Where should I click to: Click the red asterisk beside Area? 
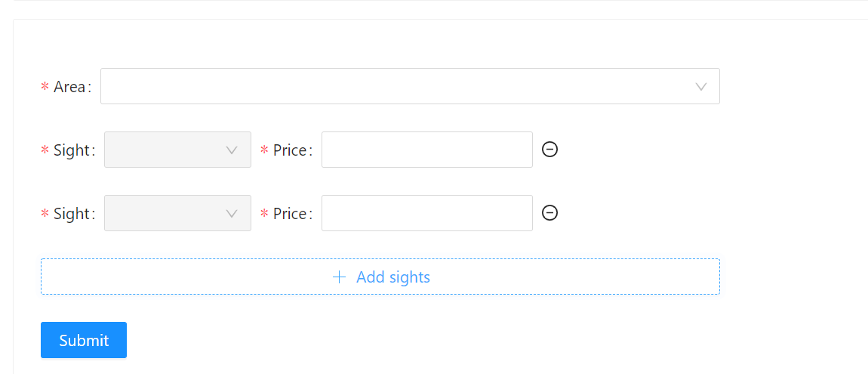45,87
